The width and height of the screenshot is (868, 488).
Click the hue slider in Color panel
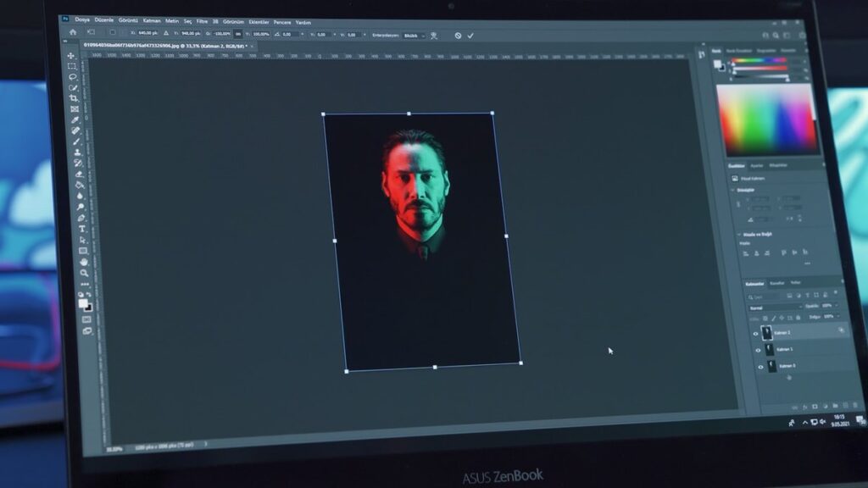(x=760, y=60)
